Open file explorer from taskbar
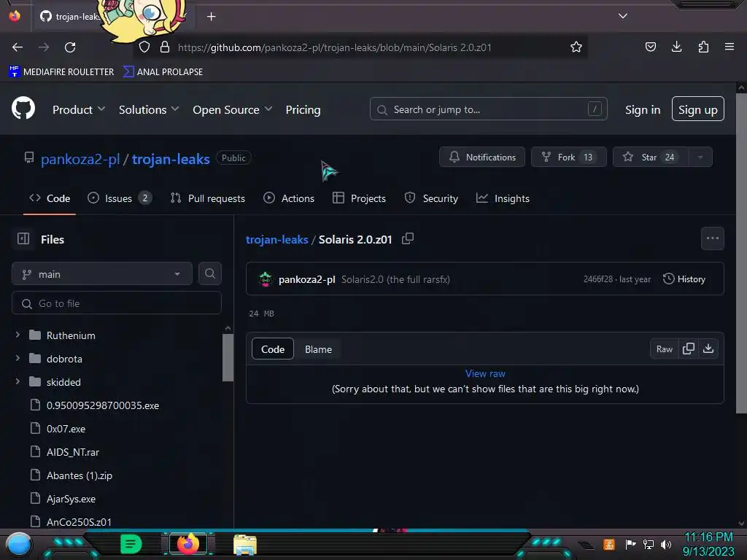Screen dimensions: 747x560 click(245, 544)
